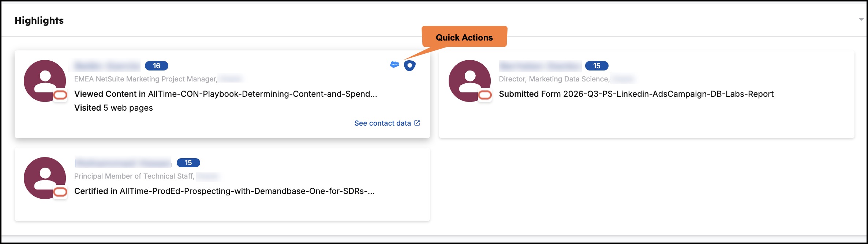Collapse the Highlights section using the arrow
Image resolution: width=868 pixels, height=244 pixels.
click(861, 19)
